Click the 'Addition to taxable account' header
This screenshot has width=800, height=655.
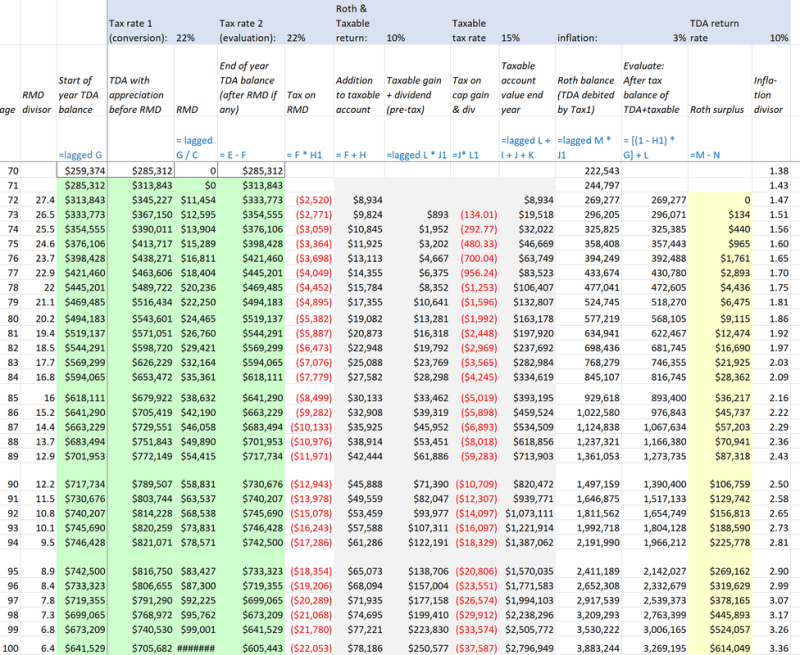358,95
